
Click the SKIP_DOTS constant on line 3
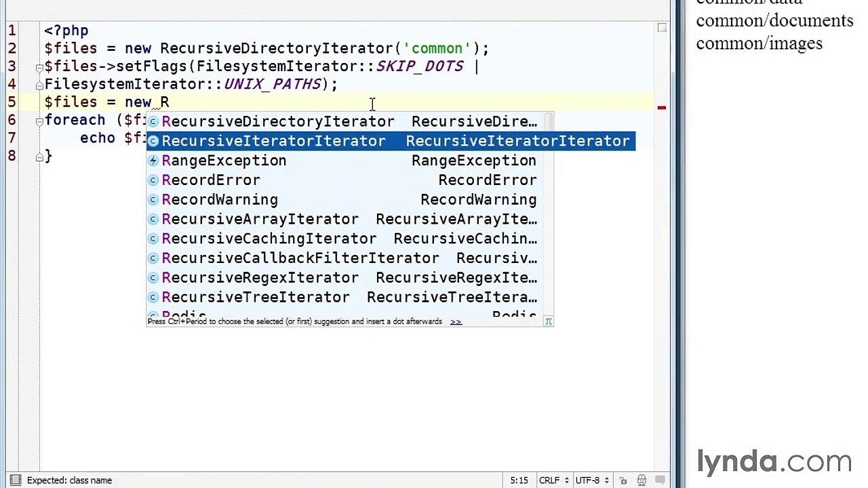(x=420, y=66)
